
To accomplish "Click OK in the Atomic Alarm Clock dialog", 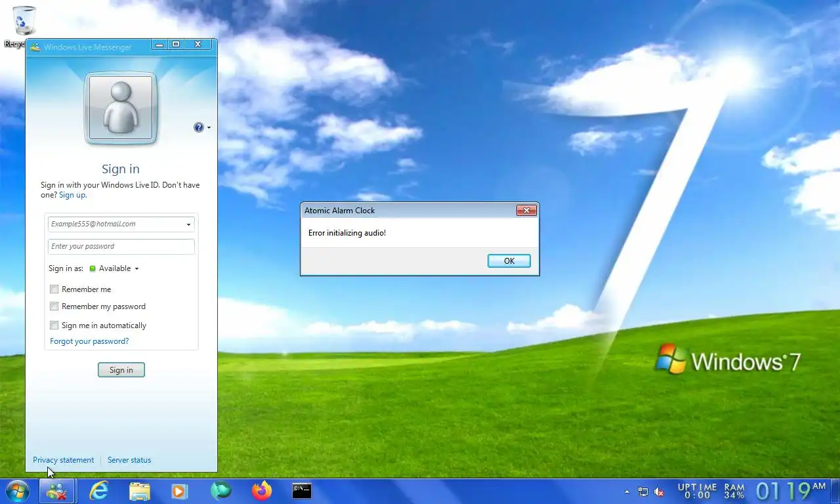I will (x=509, y=261).
